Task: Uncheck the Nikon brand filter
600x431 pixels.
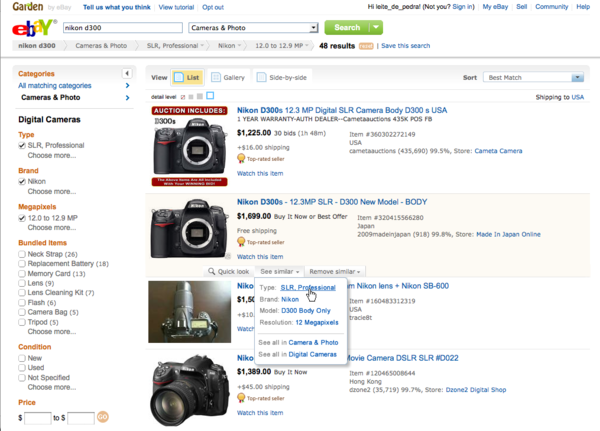Action: (22, 181)
